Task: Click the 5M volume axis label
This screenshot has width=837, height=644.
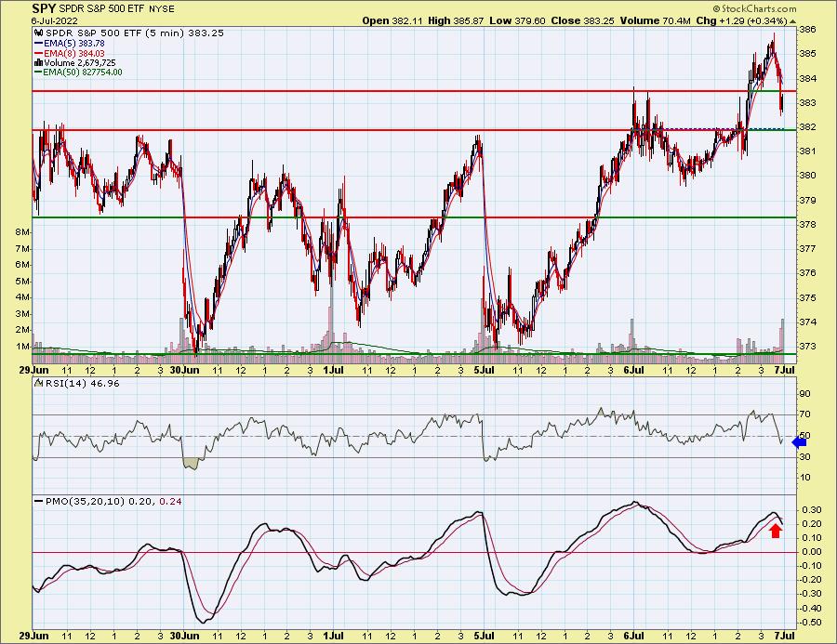Action: [22, 282]
